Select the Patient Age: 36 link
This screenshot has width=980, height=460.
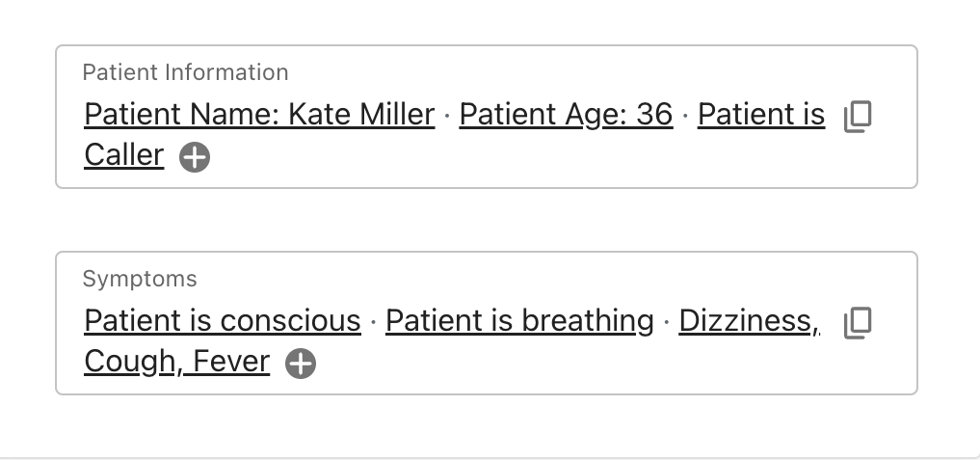tap(566, 115)
